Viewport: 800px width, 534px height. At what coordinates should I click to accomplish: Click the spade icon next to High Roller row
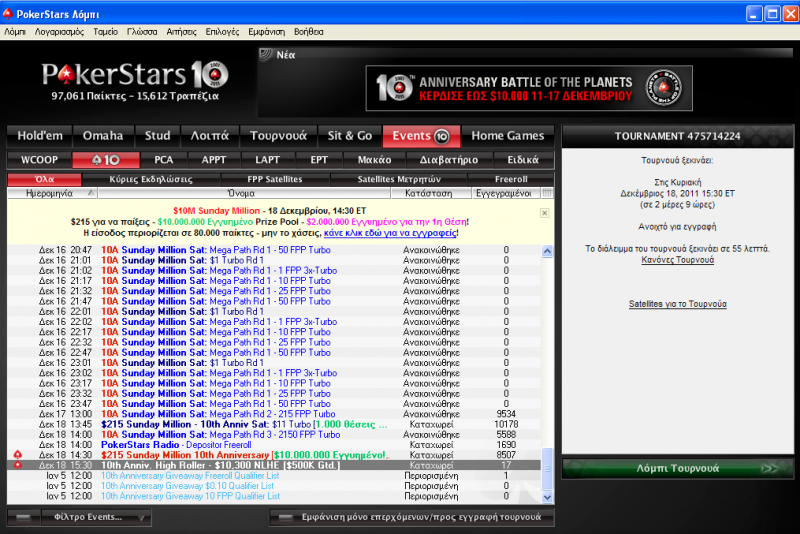point(18,465)
